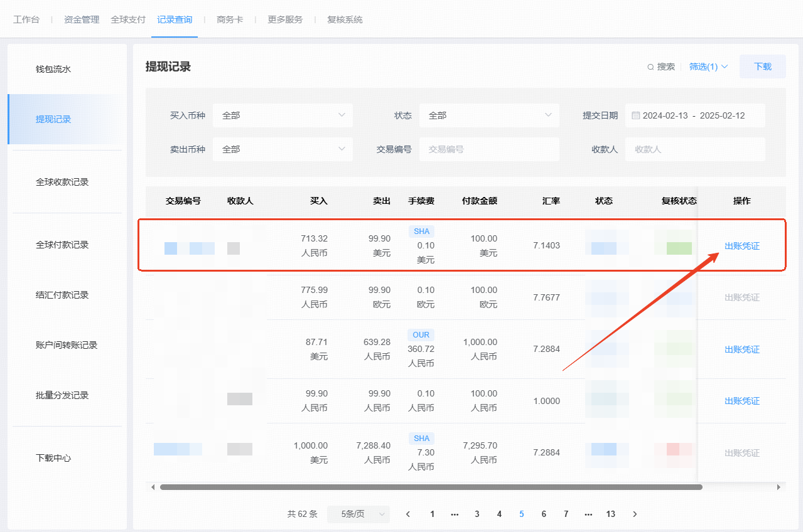The image size is (803, 532).
Task: Open the 买入币种 dropdown
Action: pos(283,115)
